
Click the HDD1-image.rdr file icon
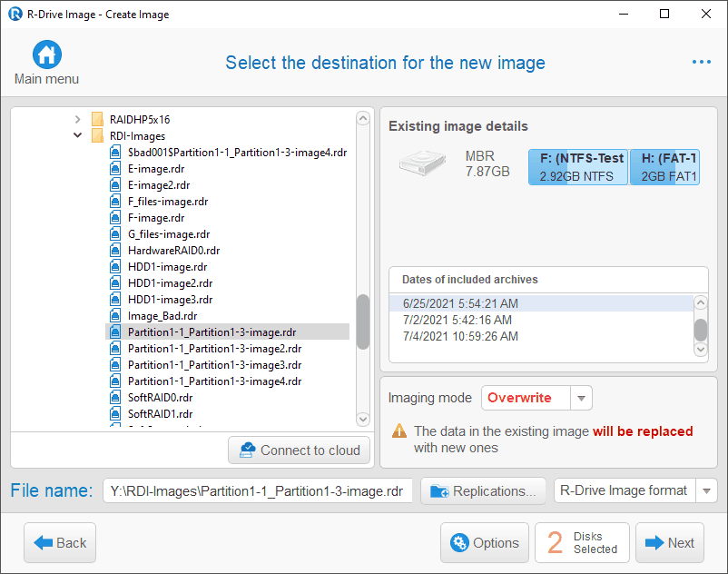click(115, 267)
